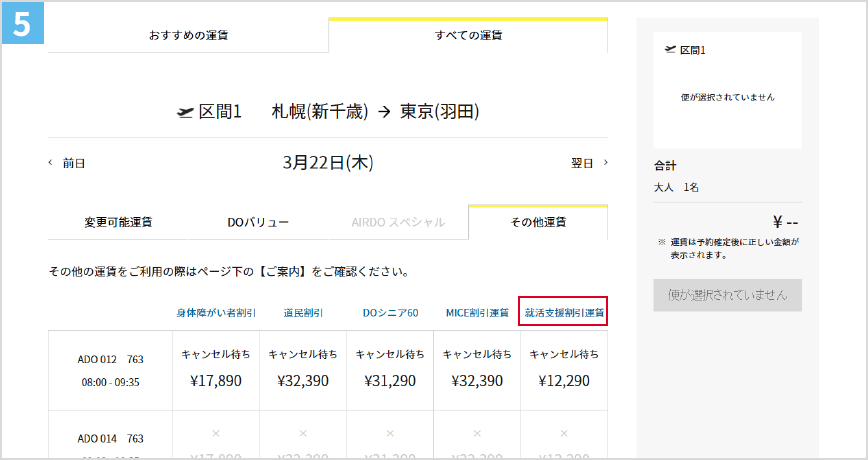Viewport: 868px width, 460px height.
Task: Open the DOシニア60 fare link
Action: tap(390, 313)
